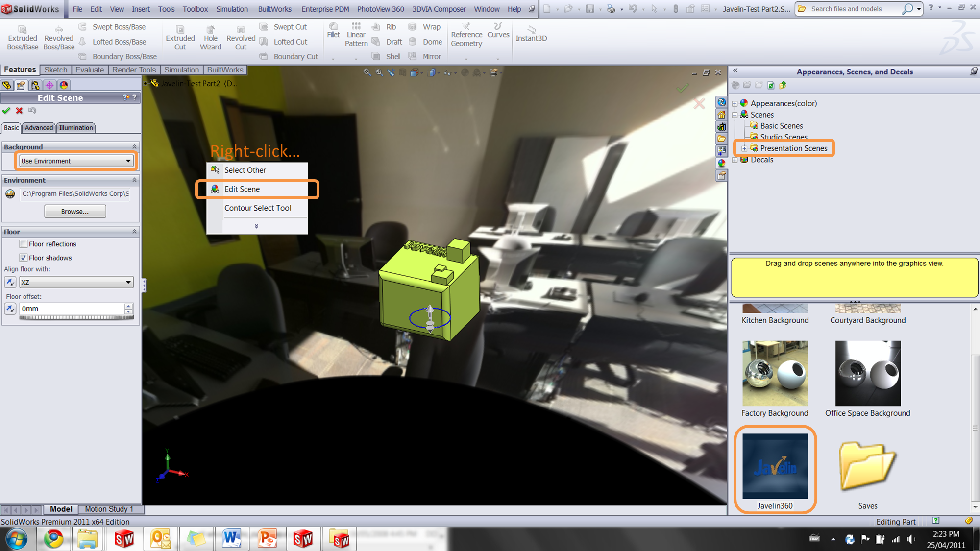
Task: Click the View Settings monitor icon
Action: point(493,72)
